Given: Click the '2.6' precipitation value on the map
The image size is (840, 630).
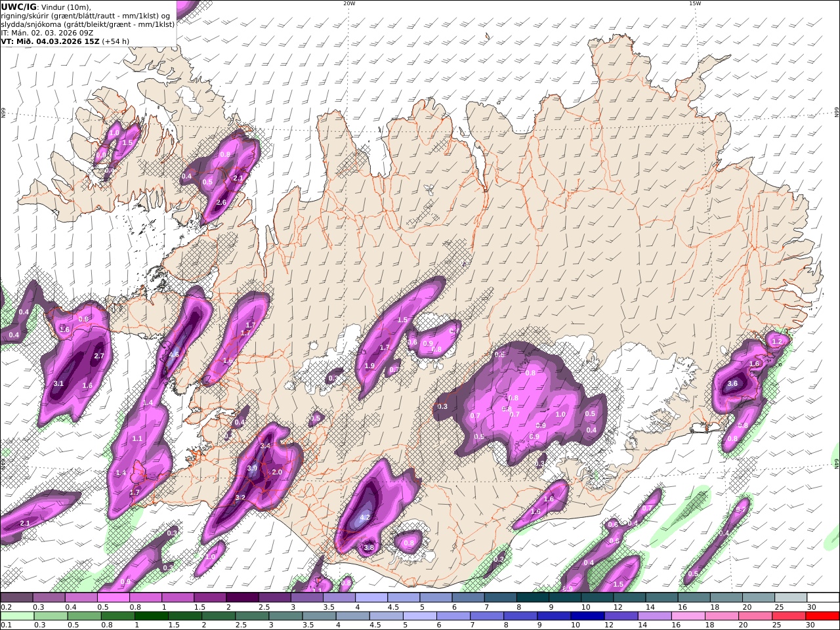Looking at the screenshot, I should tap(221, 203).
